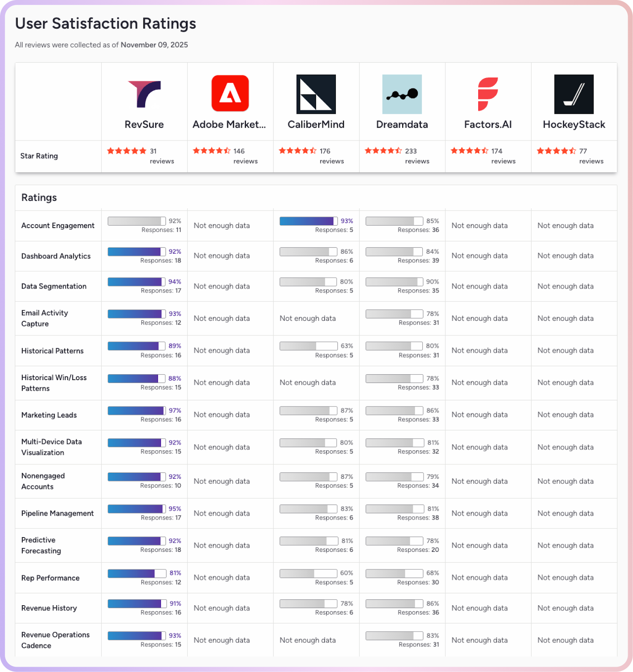
Task: Click Factors.AI's 174 reviews count
Action: pos(503,156)
